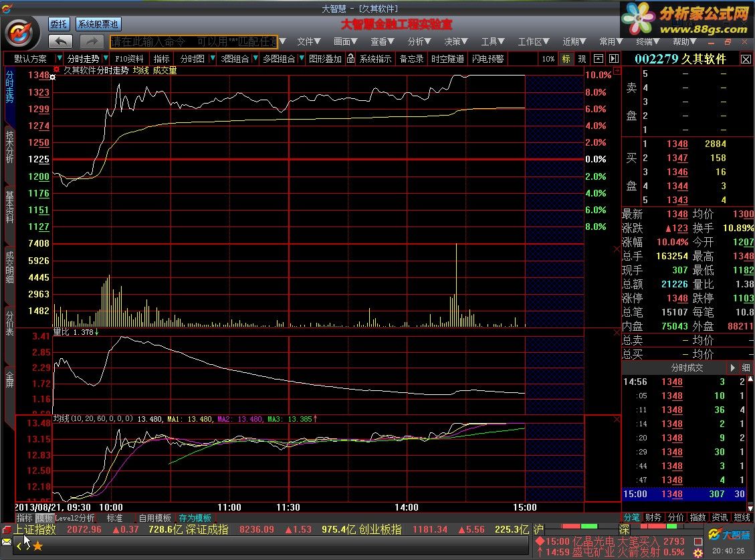Image resolution: width=755 pixels, height=560 pixels.
Task: Toggle the 现 current view button
Action: (x=582, y=59)
